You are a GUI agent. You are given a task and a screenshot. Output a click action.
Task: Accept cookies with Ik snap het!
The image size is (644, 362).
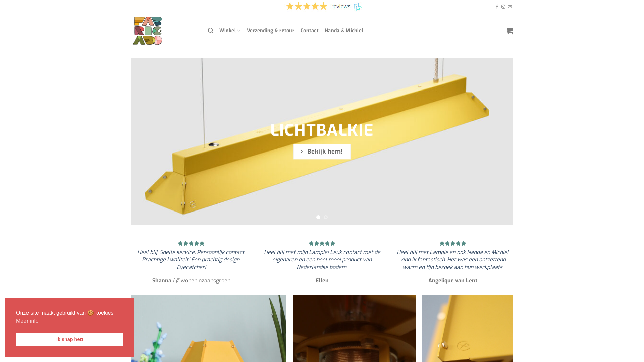coord(70,339)
